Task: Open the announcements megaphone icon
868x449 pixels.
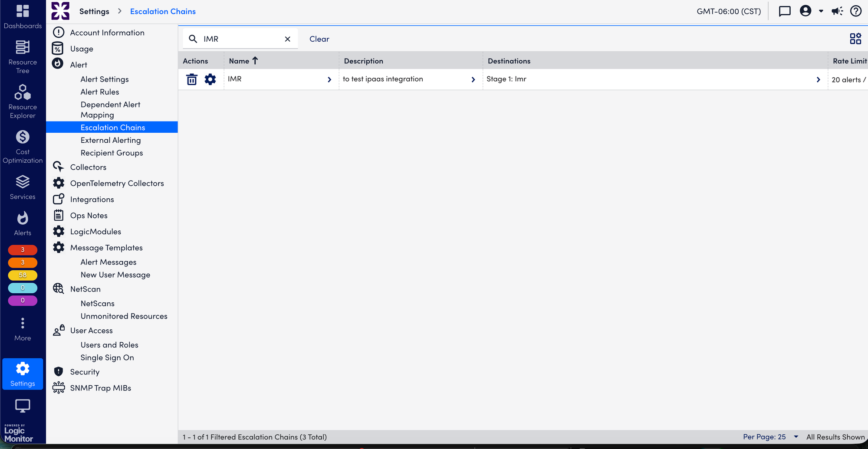Action: coord(837,11)
